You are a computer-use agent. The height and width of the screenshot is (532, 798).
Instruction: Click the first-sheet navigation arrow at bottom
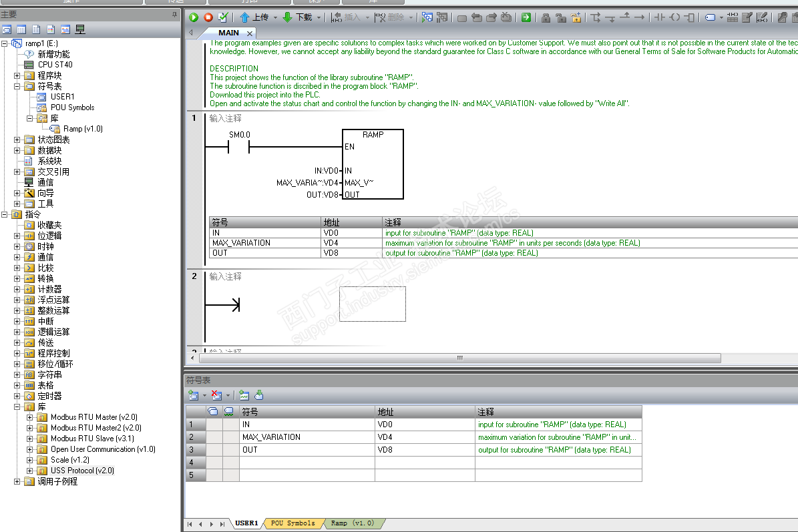pyautogui.click(x=190, y=524)
